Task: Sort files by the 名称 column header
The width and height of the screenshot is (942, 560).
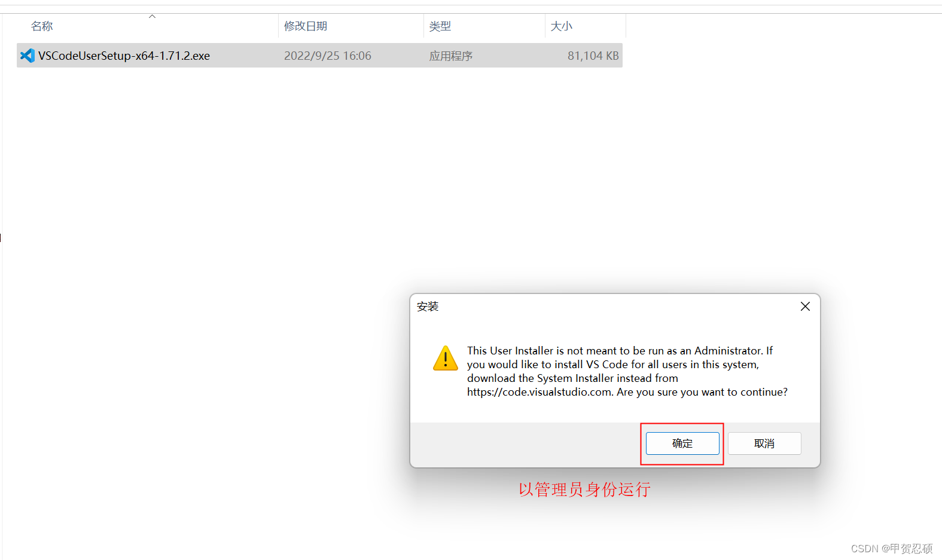Action: (42, 26)
